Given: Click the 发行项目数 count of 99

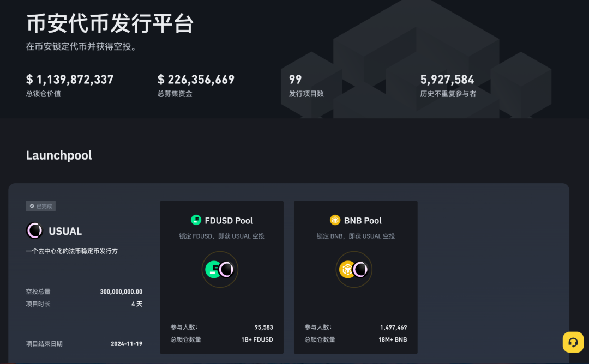Looking at the screenshot, I should 295,79.
